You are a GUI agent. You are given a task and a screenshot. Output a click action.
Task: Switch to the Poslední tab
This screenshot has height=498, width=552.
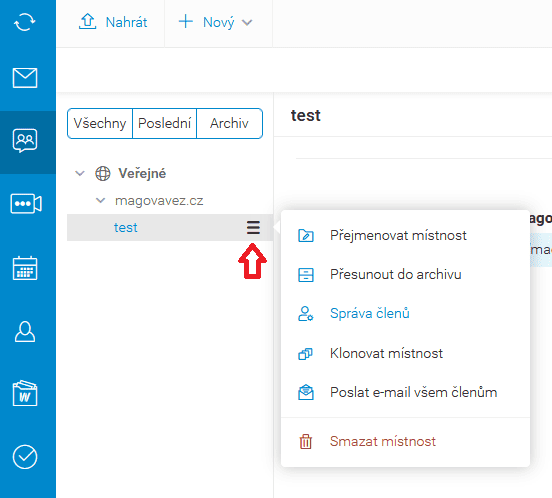tap(164, 124)
